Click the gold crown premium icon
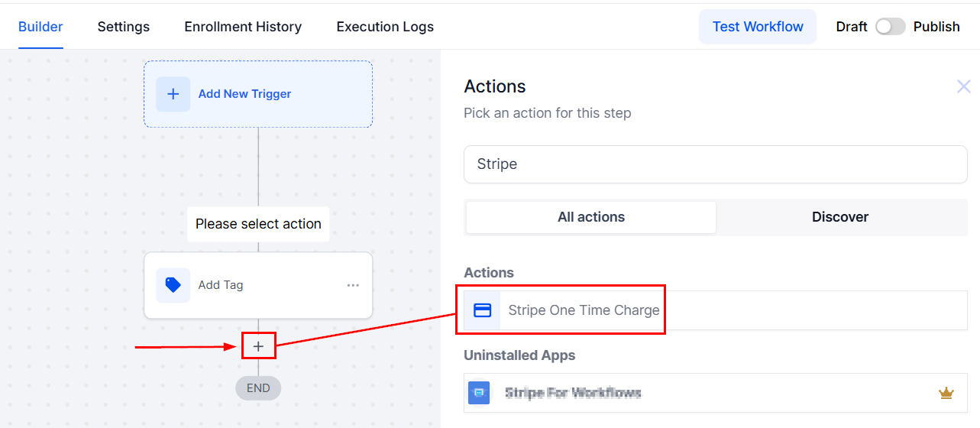This screenshot has width=980, height=428. click(946, 393)
